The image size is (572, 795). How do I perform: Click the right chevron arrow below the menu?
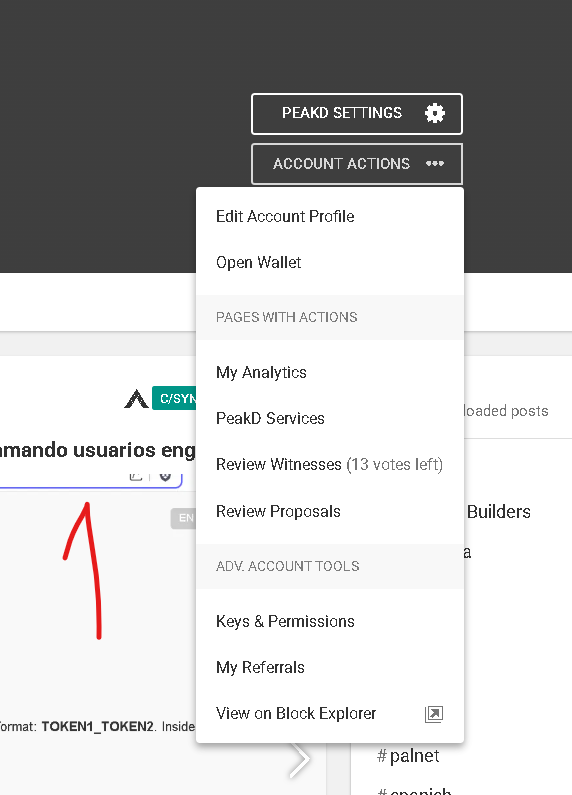click(x=300, y=759)
